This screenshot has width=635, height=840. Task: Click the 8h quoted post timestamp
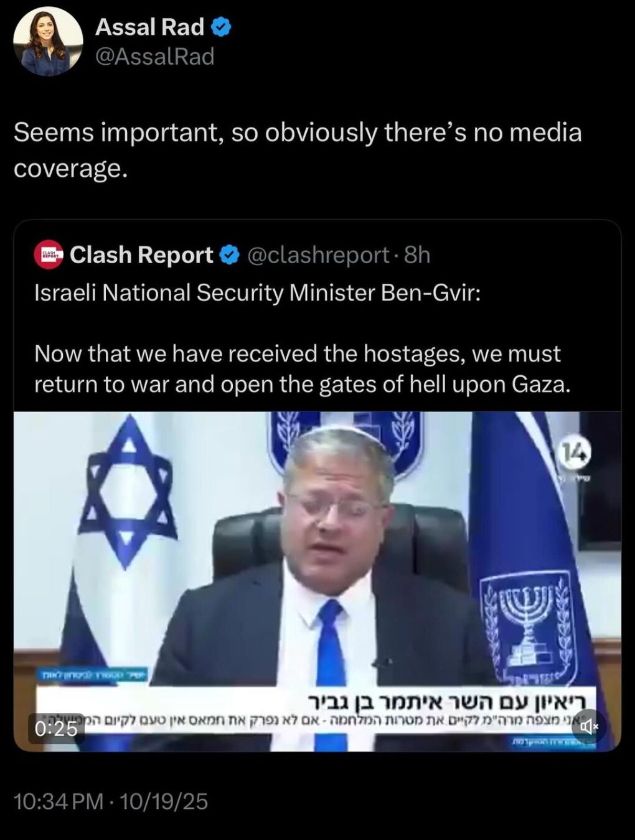[x=417, y=254]
